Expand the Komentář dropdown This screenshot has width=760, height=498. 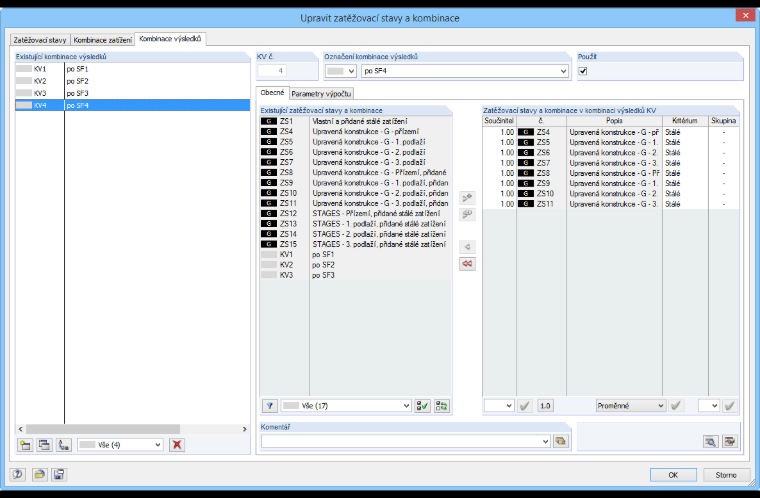click(x=545, y=441)
